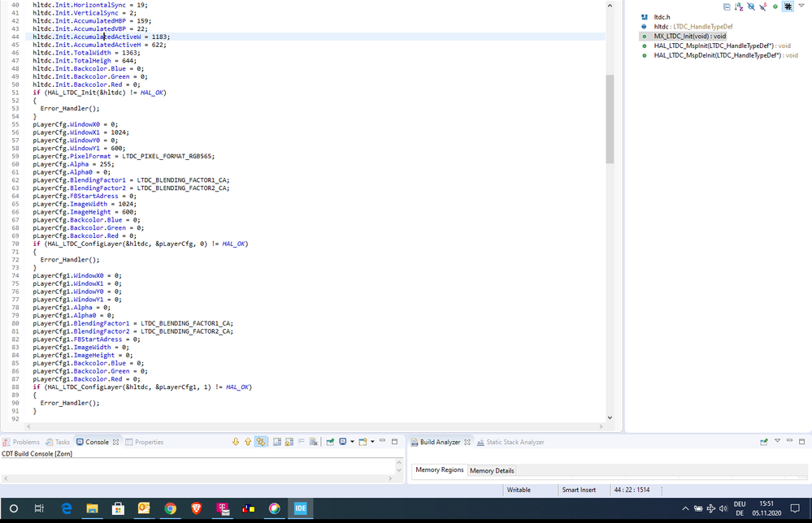Open File Explorer from the taskbar
The image size is (812, 523).
[x=92, y=508]
